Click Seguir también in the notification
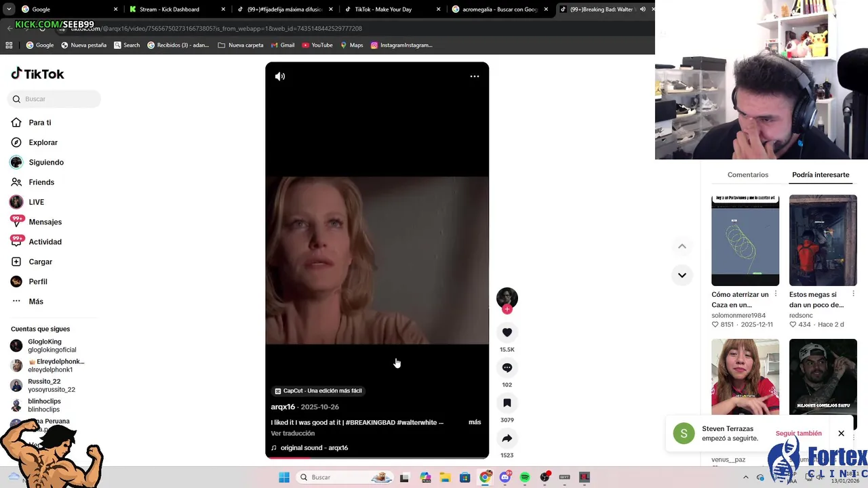The width and height of the screenshot is (868, 488). tap(798, 433)
